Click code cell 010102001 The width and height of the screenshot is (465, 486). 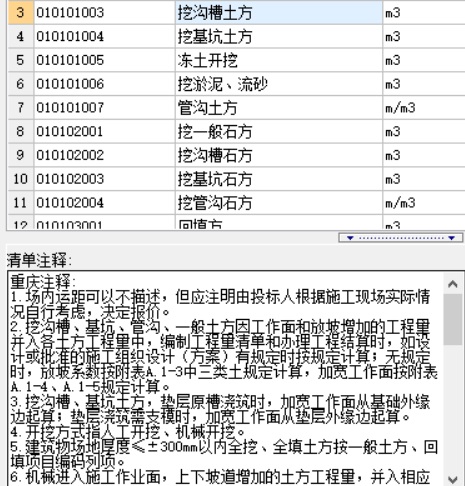tap(105, 131)
